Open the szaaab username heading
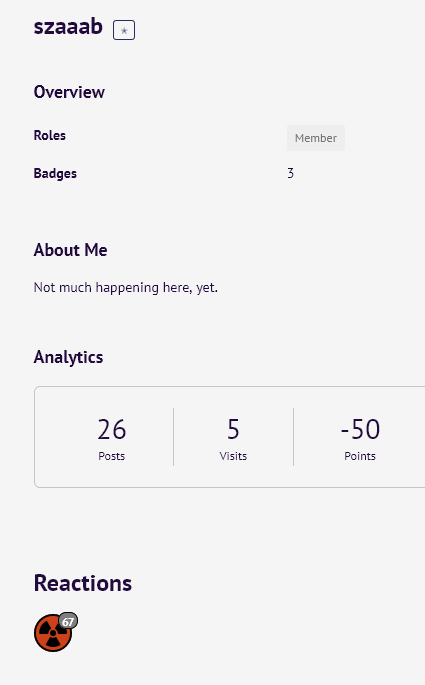The height and width of the screenshot is (685, 425). [68, 26]
